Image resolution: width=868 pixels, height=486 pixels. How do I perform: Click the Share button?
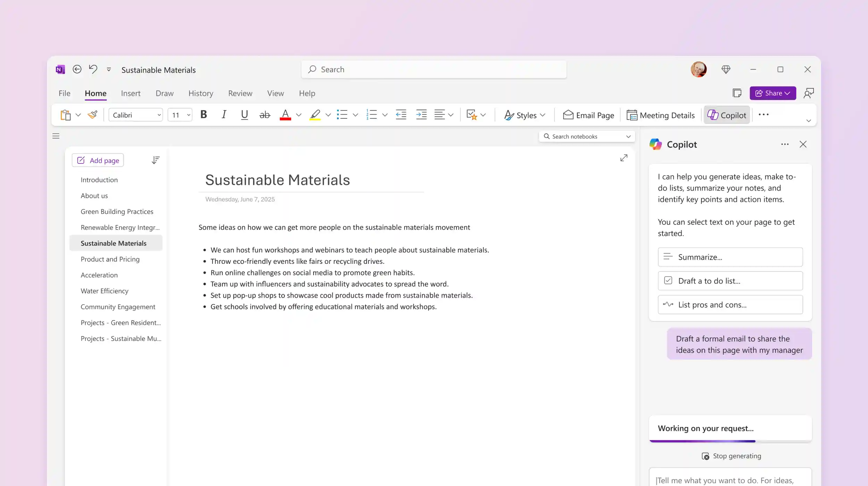(x=773, y=93)
